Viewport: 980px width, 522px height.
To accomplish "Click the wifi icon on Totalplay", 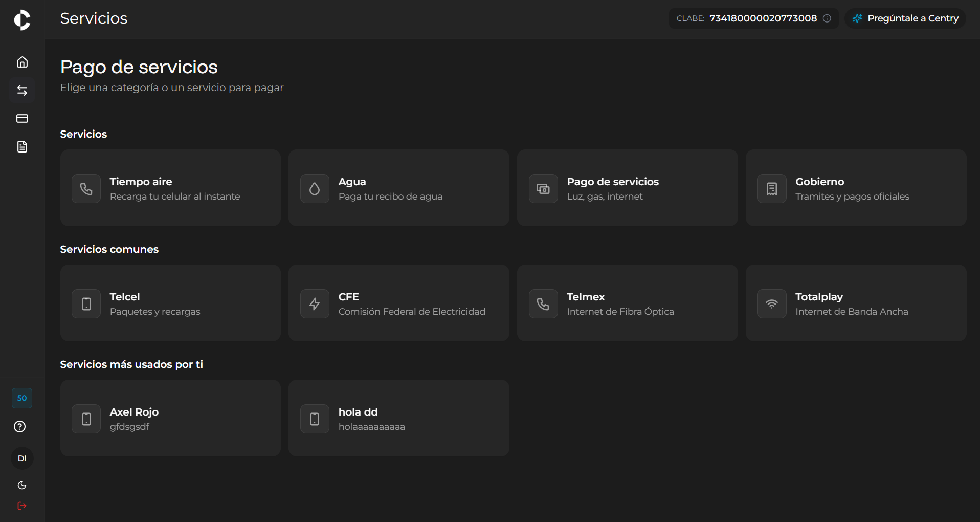I will [772, 304].
